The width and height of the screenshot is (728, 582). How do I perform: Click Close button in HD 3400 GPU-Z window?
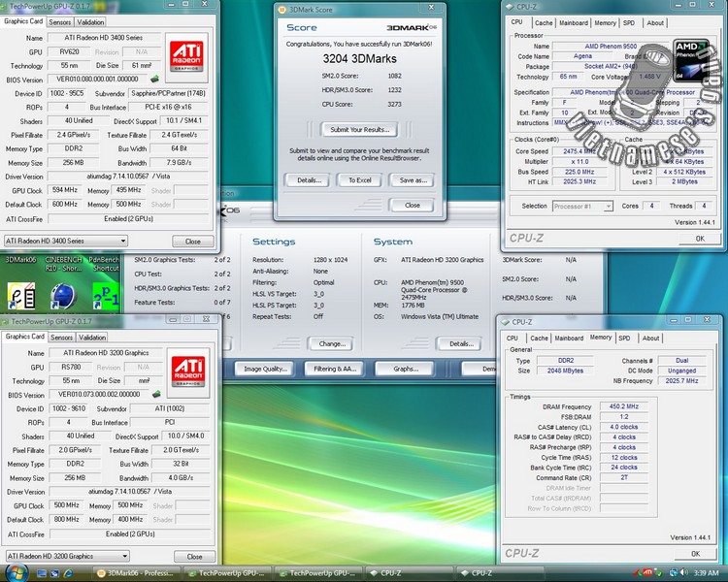click(193, 242)
